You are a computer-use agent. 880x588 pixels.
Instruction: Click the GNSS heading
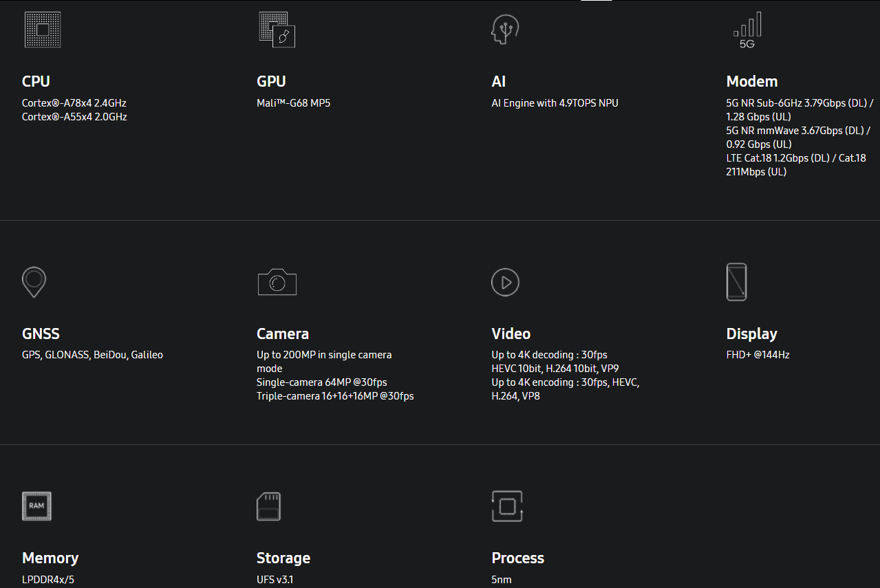coord(41,334)
